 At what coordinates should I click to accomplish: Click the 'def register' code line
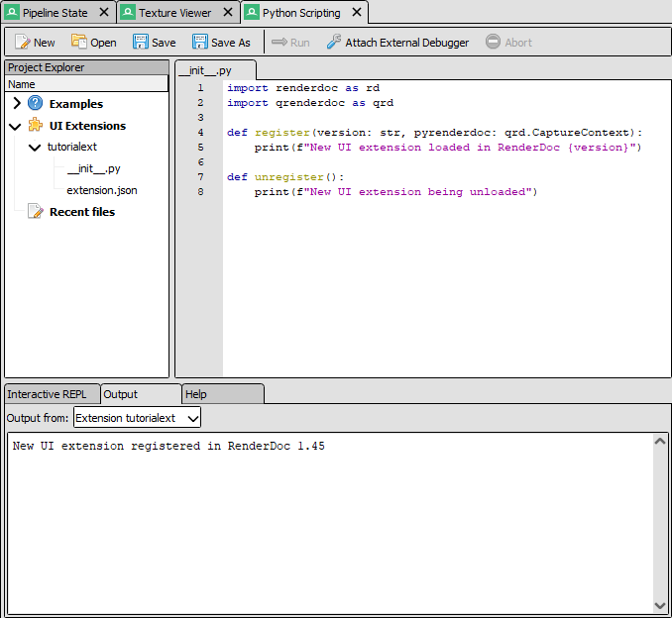434,133
